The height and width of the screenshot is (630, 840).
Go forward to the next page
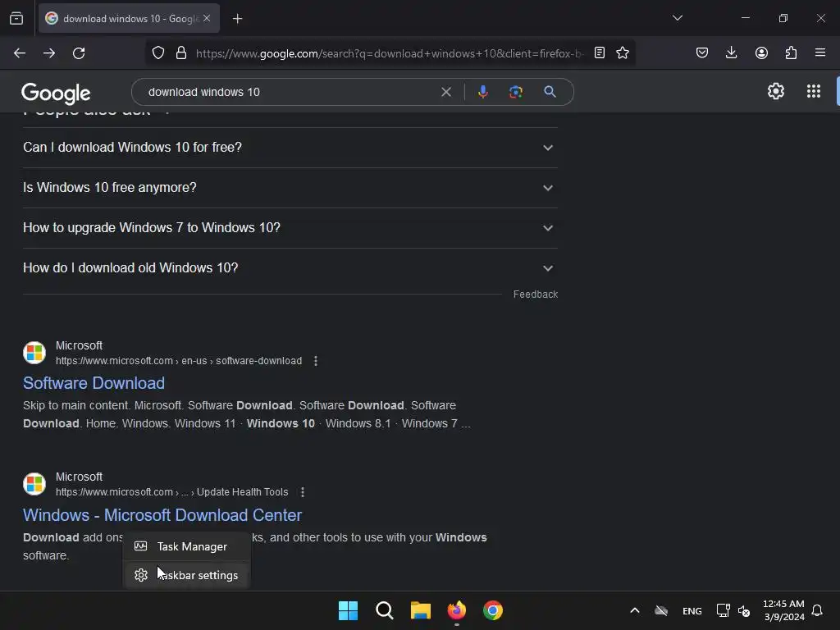point(49,53)
